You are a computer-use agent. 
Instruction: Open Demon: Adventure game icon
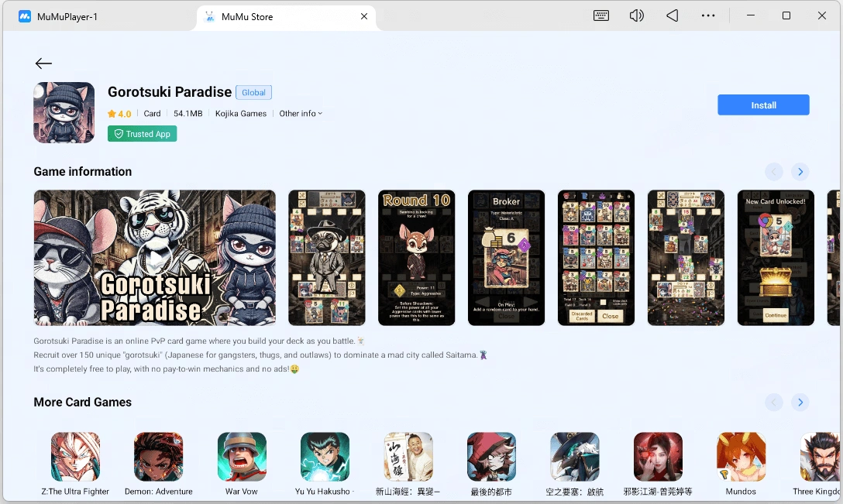point(159,457)
